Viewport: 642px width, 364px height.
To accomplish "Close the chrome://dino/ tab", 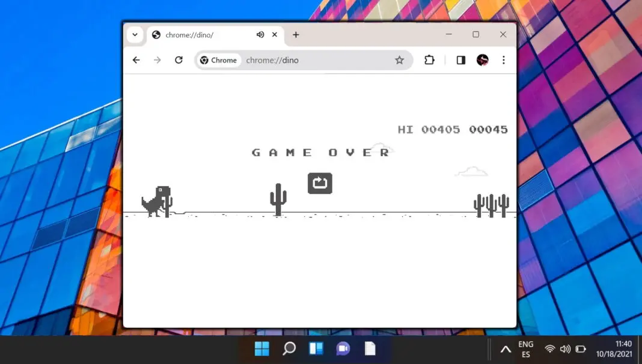I will click(275, 35).
